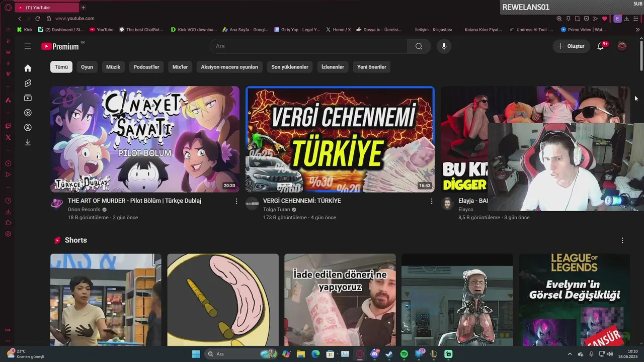Show hidden system tray icons chevron
This screenshot has width=644, height=362.
[570, 354]
